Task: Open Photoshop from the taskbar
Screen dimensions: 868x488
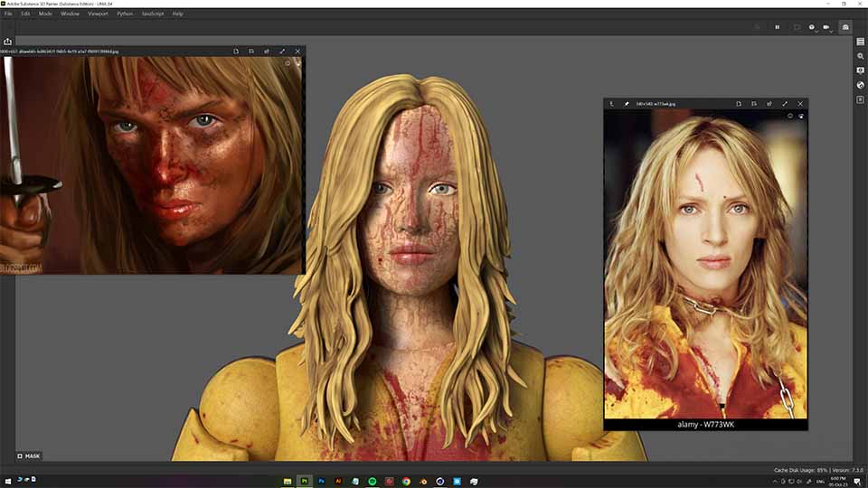Action: point(321,482)
